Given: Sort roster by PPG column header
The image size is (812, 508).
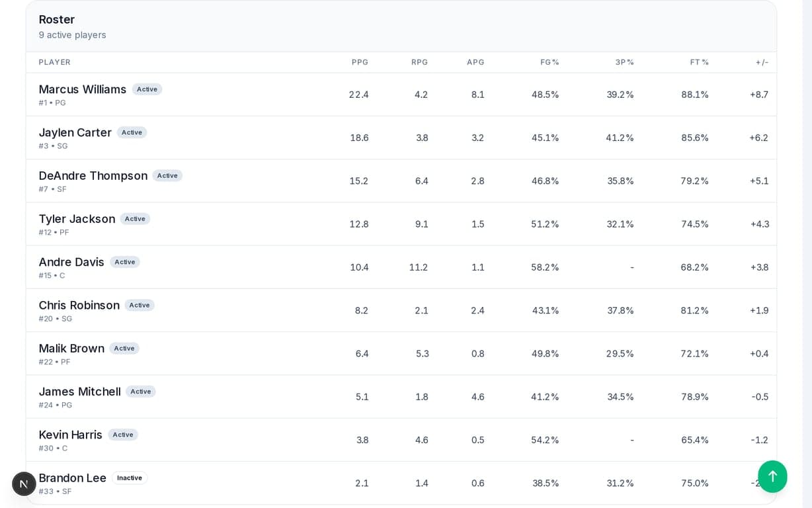Looking at the screenshot, I should pos(360,62).
